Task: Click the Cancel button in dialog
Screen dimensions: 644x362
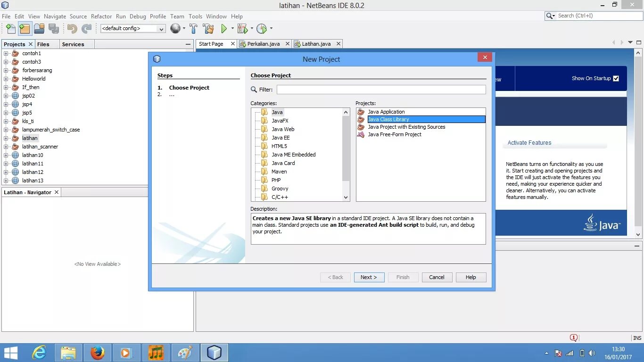Action: tap(437, 277)
